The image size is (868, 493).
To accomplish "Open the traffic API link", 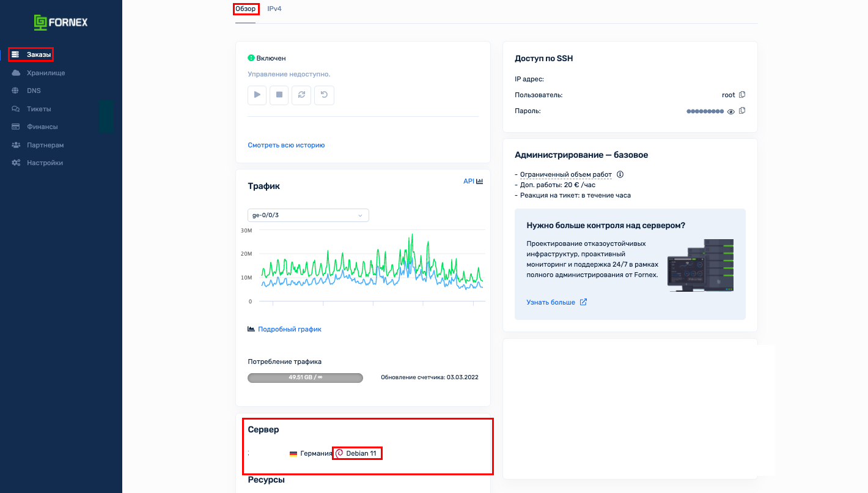I will (469, 181).
